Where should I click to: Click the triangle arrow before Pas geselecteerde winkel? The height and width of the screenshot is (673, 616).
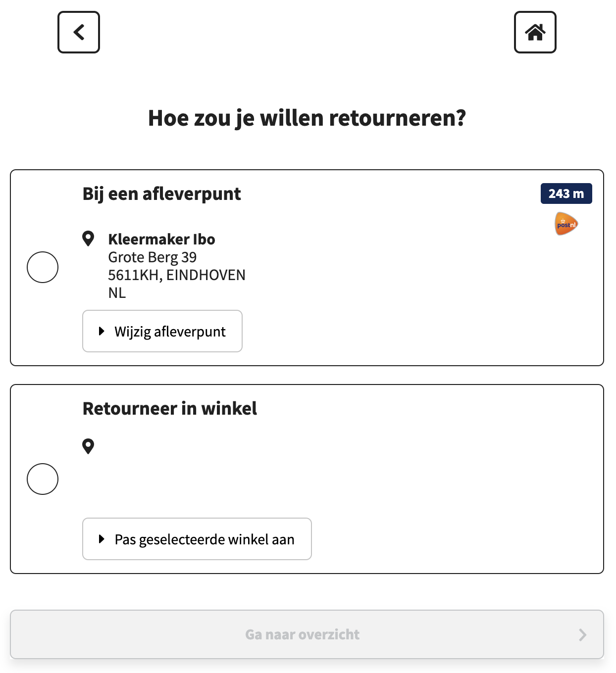pos(102,539)
